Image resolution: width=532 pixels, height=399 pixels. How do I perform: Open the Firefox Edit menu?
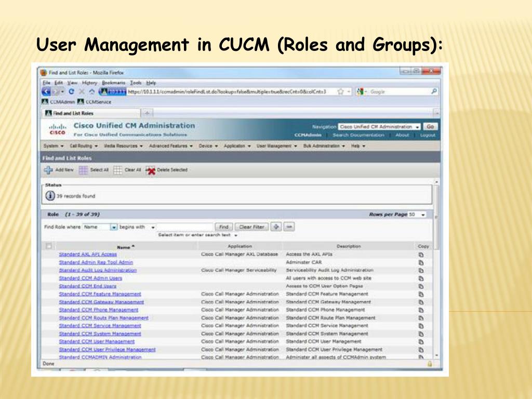coord(59,83)
